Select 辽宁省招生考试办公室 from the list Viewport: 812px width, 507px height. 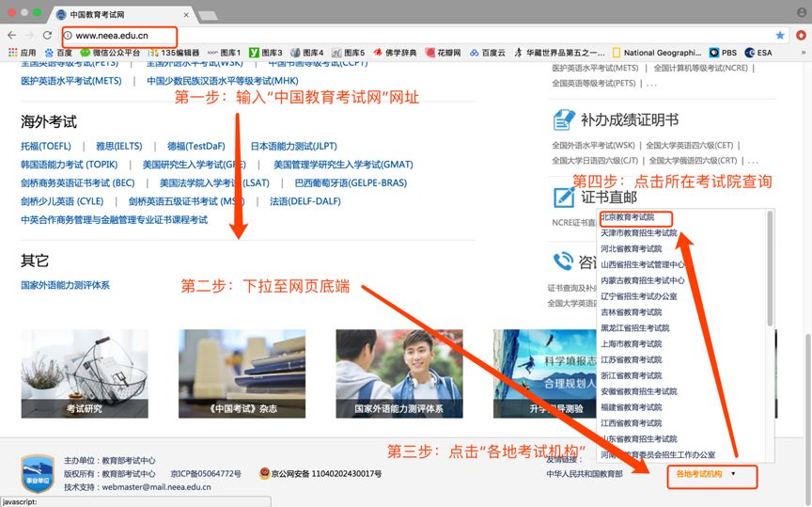click(638, 296)
